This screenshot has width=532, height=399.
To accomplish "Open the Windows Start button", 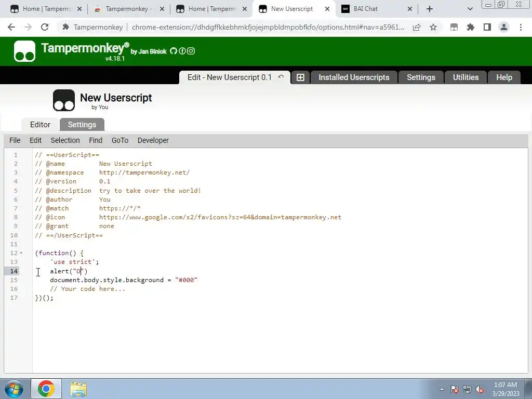I will coord(14,389).
